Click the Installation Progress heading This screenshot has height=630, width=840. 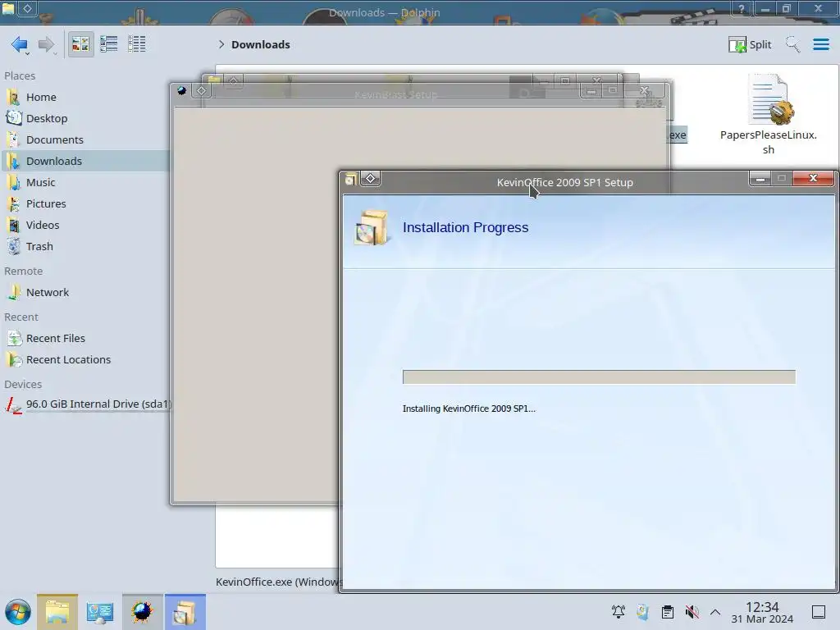(x=465, y=228)
